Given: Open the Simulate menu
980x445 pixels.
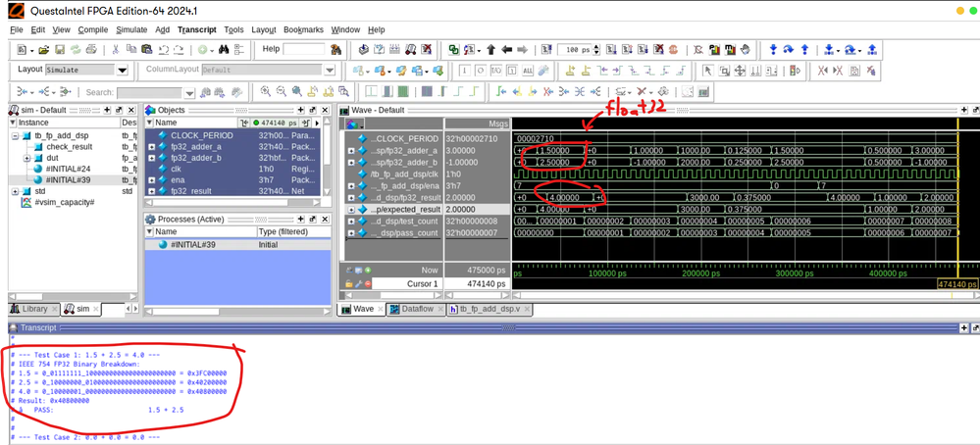Looking at the screenshot, I should click(131, 29).
